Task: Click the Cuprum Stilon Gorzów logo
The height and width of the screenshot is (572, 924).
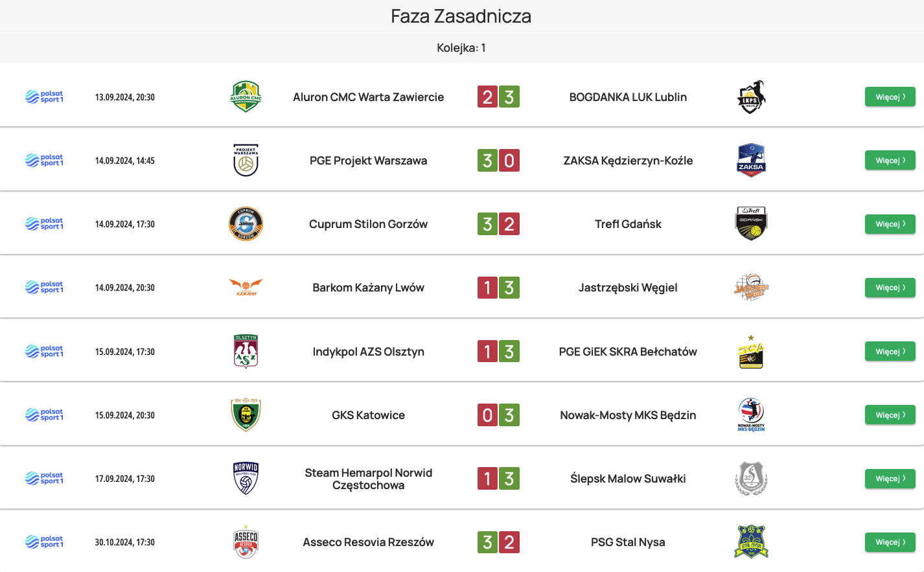Action: point(246,224)
